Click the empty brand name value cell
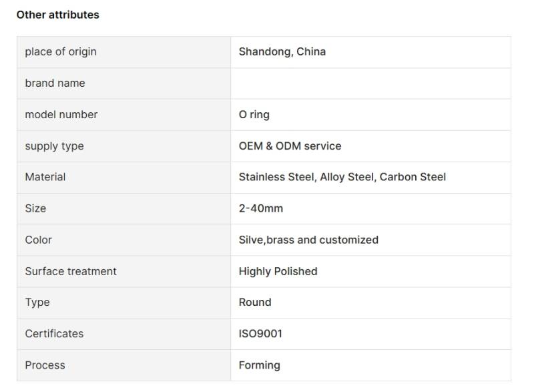The image size is (534, 392). 370,83
